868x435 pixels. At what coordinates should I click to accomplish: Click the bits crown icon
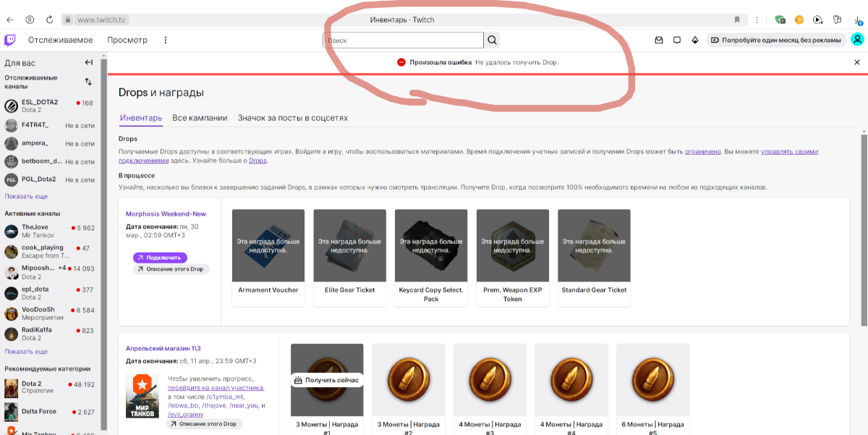point(695,41)
